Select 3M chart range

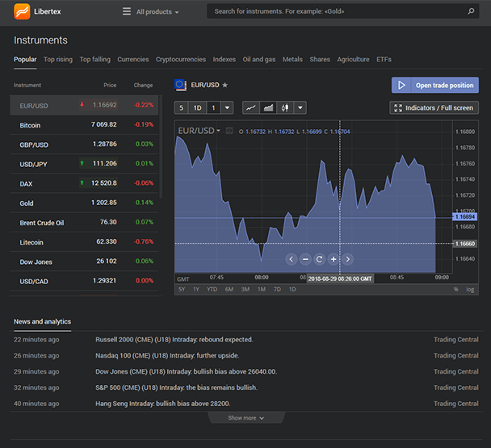245,289
